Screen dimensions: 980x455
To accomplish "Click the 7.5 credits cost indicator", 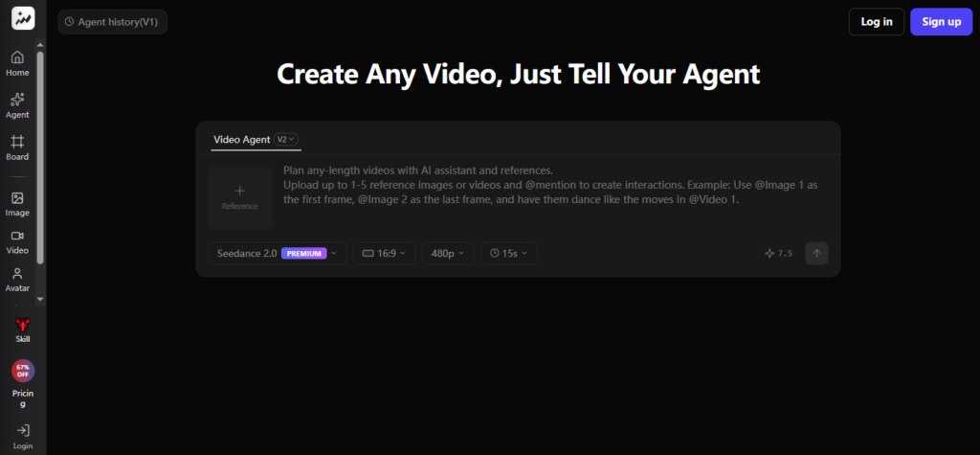I will pos(779,254).
